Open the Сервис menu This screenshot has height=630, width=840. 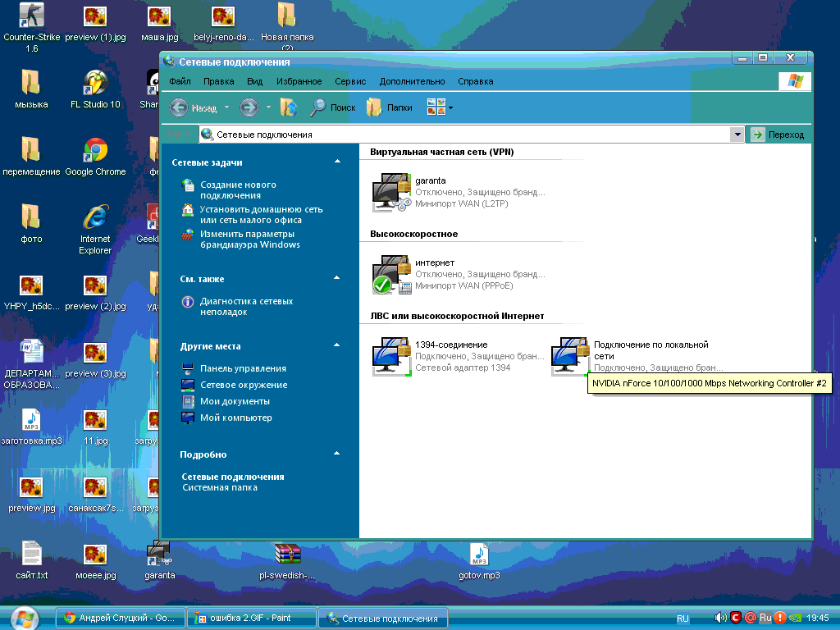pos(350,81)
